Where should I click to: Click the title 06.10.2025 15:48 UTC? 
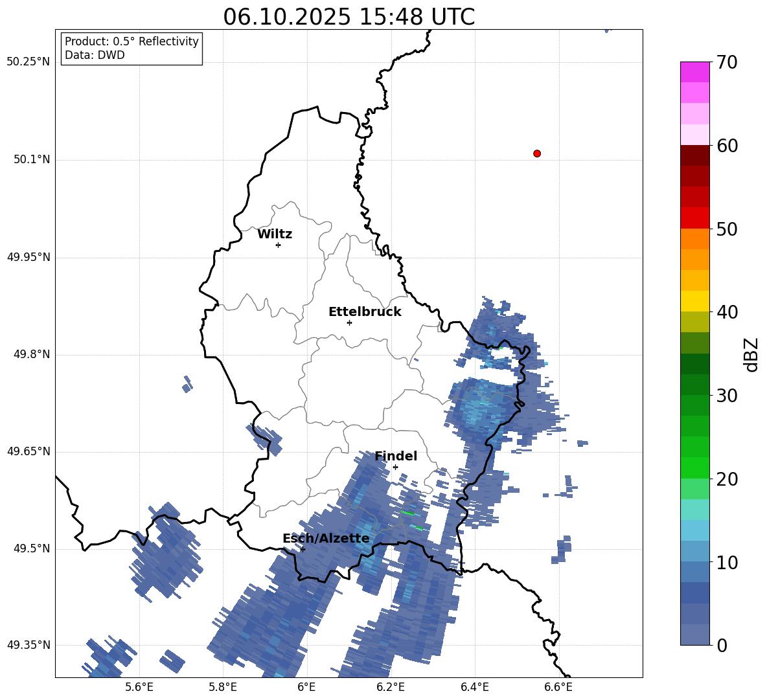tap(349, 17)
